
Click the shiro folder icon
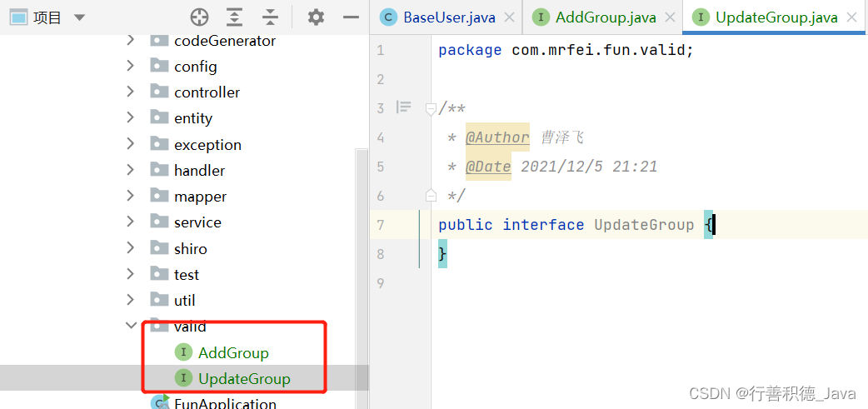(x=159, y=248)
